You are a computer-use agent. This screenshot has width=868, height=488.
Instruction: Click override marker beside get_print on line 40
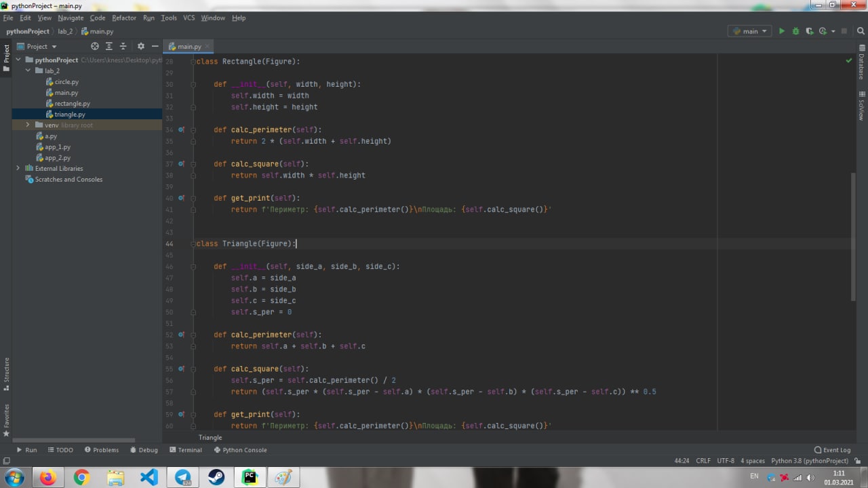coord(181,198)
